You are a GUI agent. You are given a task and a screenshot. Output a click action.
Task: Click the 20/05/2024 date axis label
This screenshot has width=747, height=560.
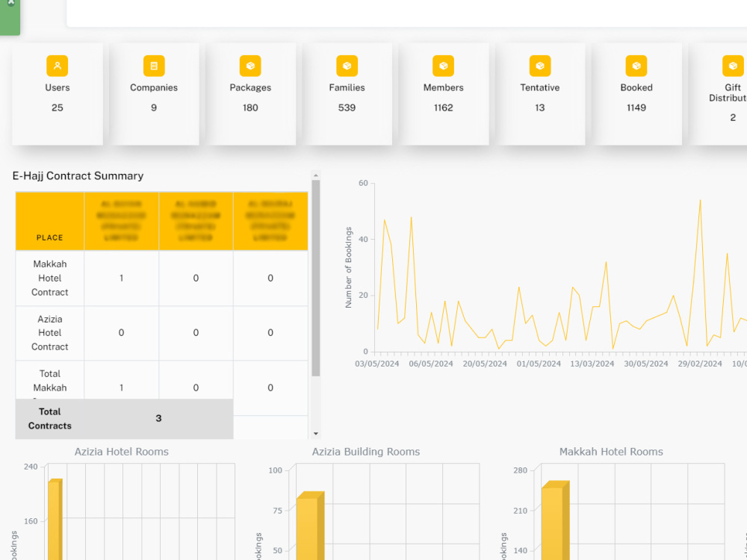pos(485,364)
